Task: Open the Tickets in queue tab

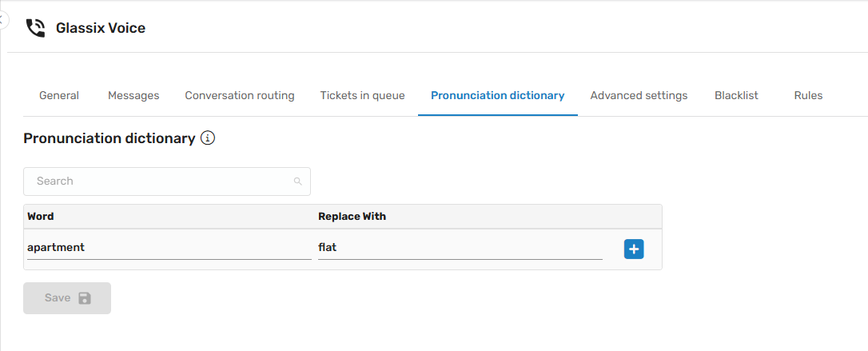Action: (x=362, y=96)
